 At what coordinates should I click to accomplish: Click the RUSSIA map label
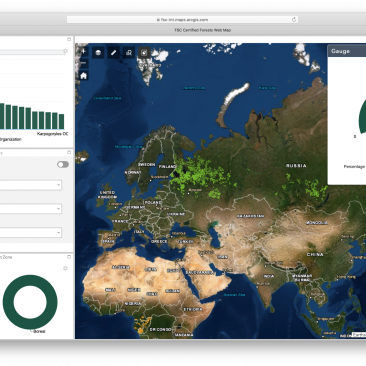296,166
